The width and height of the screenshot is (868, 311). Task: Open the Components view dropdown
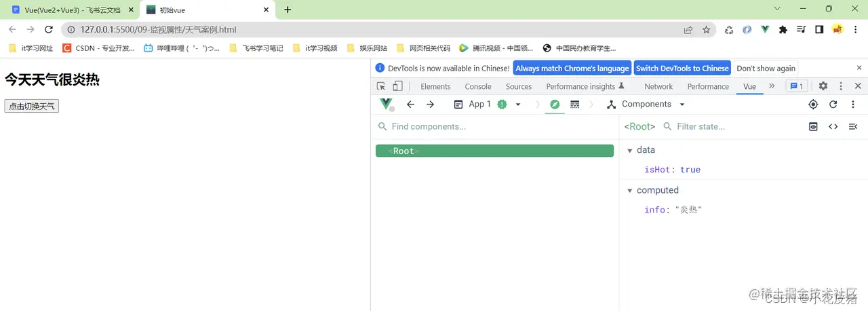click(x=646, y=105)
